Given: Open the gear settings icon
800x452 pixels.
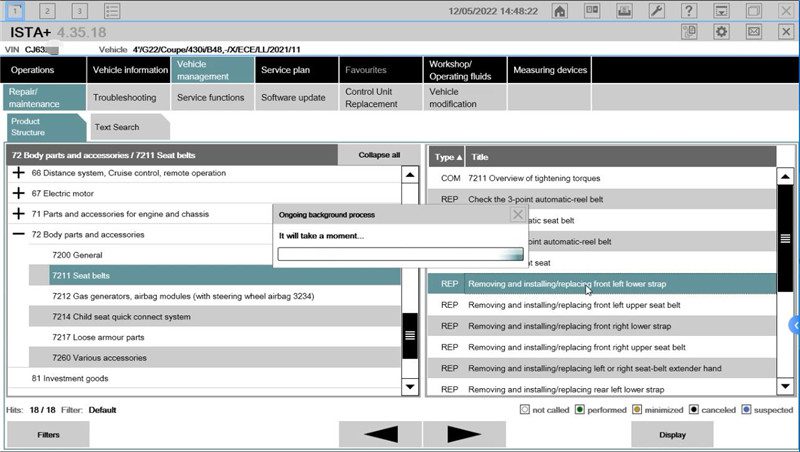Looking at the screenshot, I should click(x=721, y=32).
